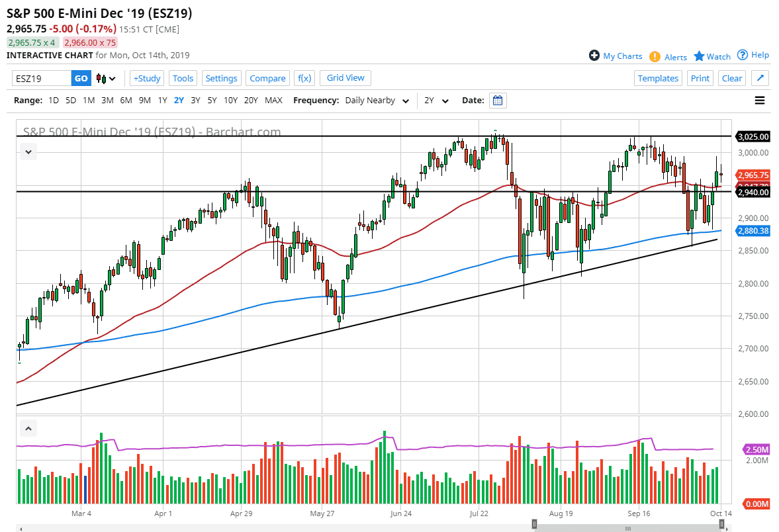Image resolution: width=779 pixels, height=532 pixels.
Task: Open Help with the question mark icon
Action: click(x=743, y=55)
